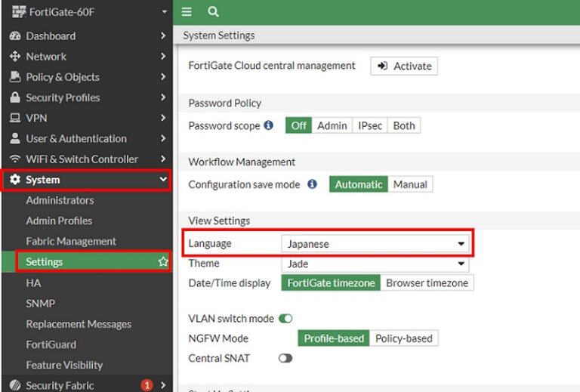Select Browser timezone for date/time display
Image resolution: width=580 pixels, height=392 pixels.
[427, 283]
